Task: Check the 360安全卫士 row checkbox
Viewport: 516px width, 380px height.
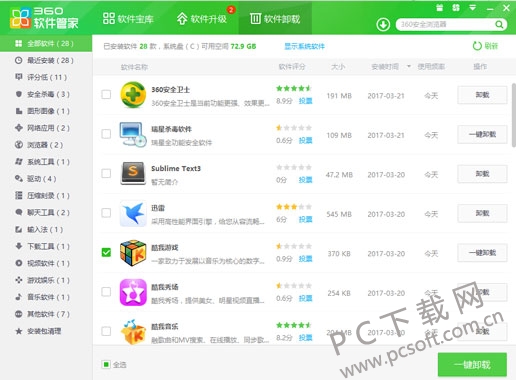Action: [106, 94]
